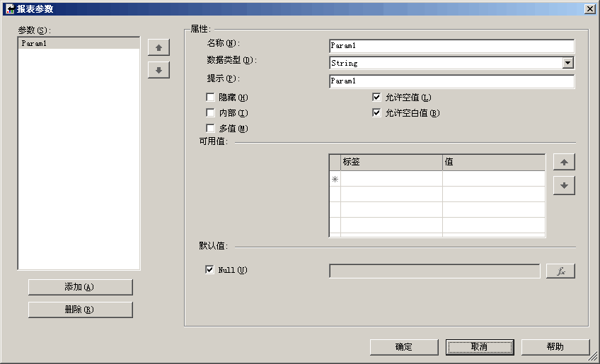600x364 pixels.
Task: Move available value row down
Action: point(564,185)
